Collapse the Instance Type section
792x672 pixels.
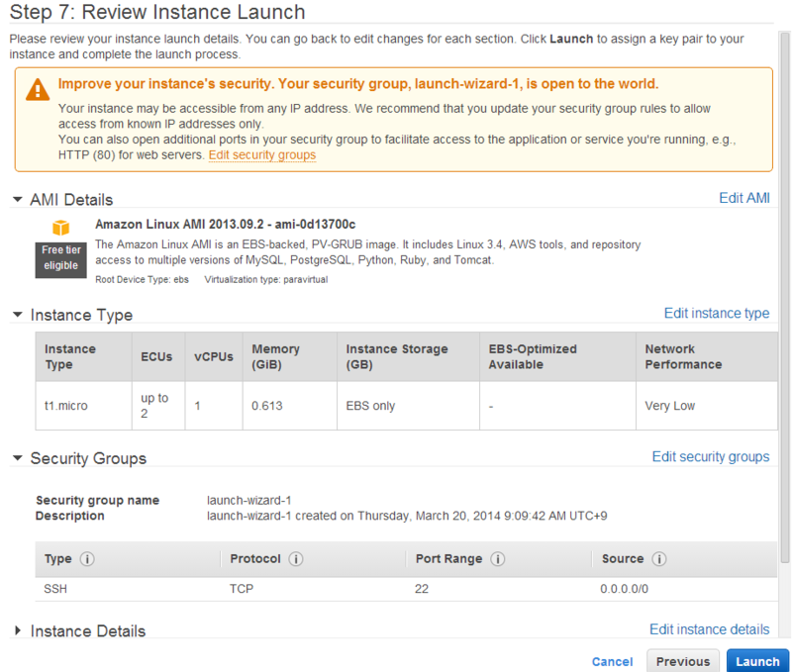(x=18, y=315)
